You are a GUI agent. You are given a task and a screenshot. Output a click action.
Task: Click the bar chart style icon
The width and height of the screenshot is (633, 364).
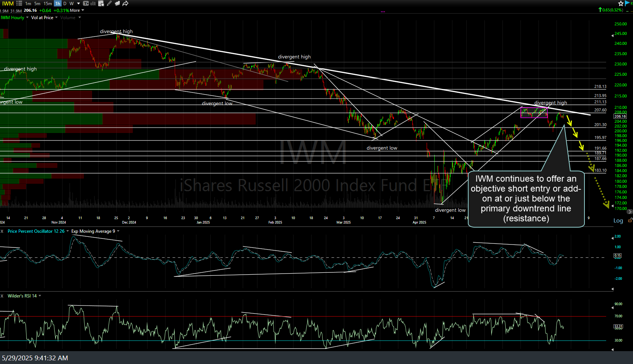(x=93, y=3)
